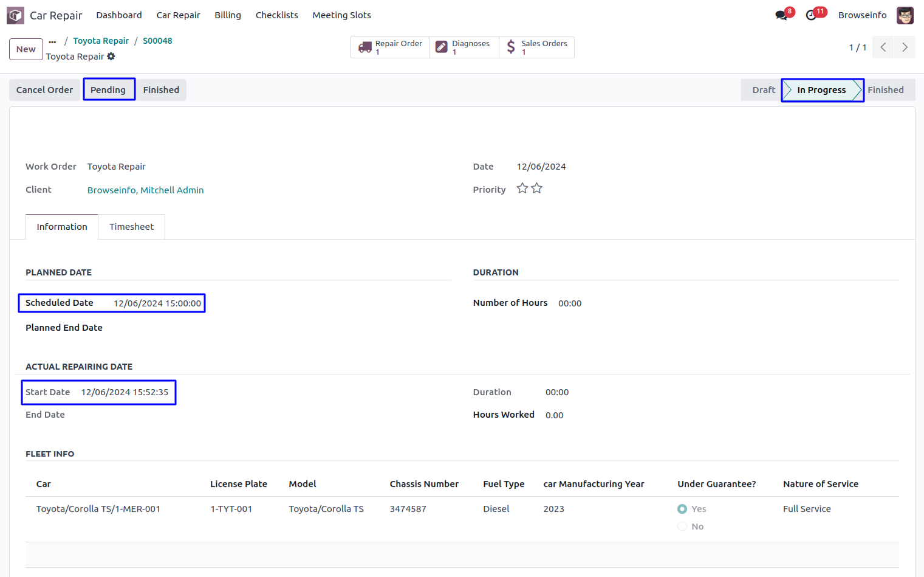Select No for Under Guarantee
Viewport: 924px width, 577px height.
point(682,527)
